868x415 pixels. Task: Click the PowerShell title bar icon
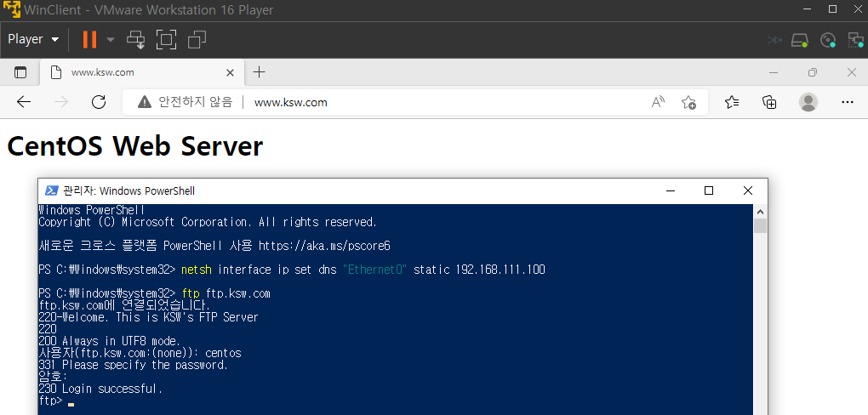tap(51, 190)
